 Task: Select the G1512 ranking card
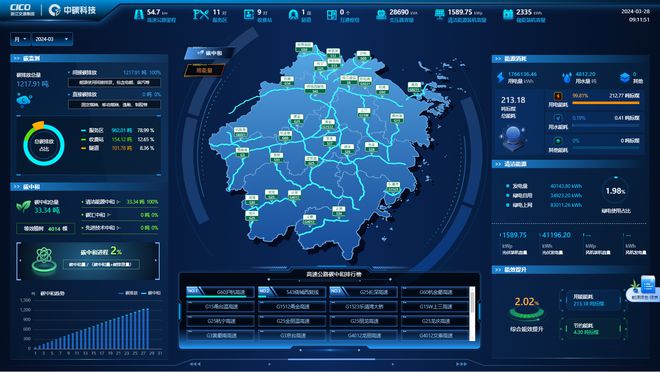click(x=292, y=307)
